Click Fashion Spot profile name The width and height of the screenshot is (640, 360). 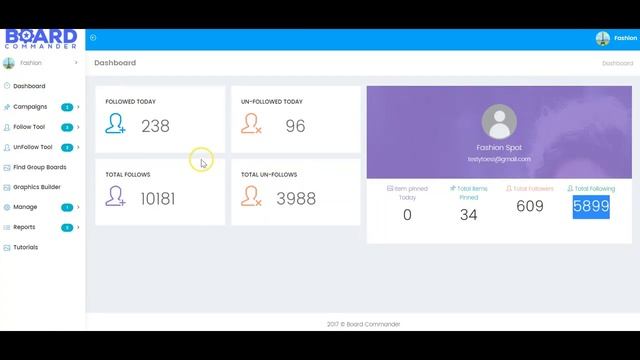pos(499,148)
